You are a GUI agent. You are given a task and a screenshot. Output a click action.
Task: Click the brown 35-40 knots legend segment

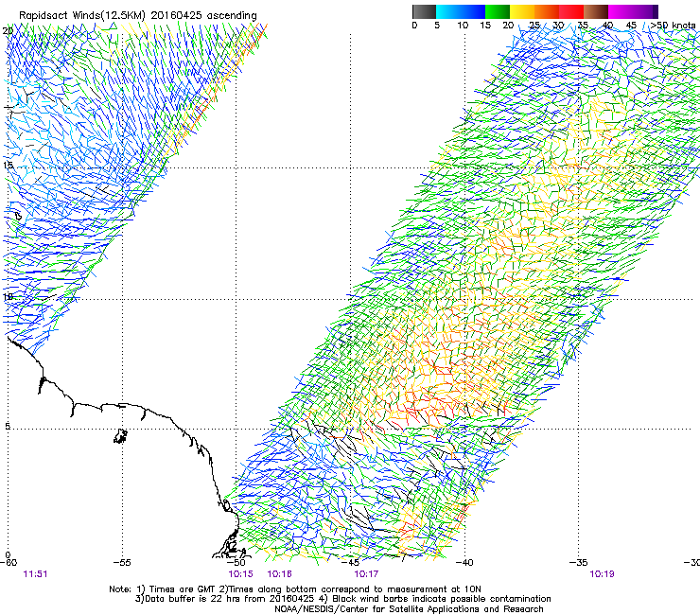596,11
